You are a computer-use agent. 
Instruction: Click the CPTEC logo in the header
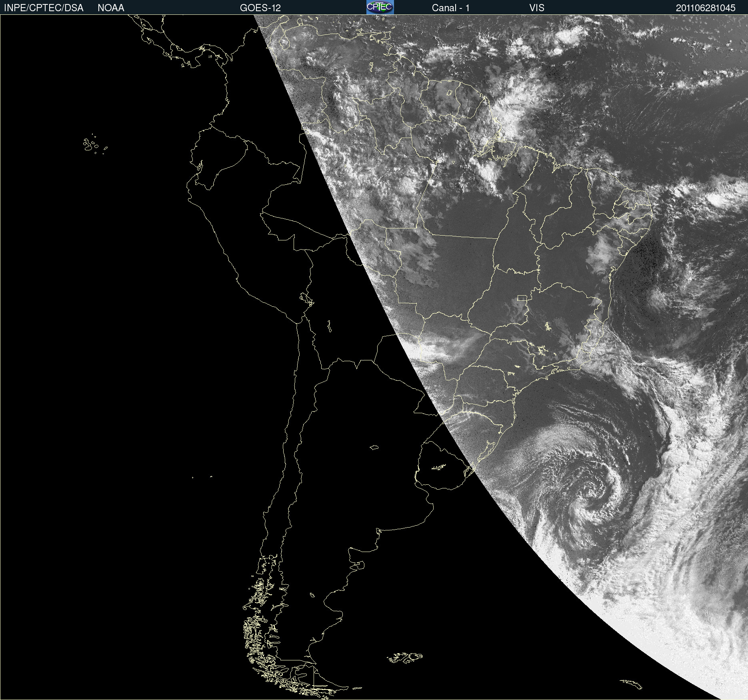click(x=380, y=7)
